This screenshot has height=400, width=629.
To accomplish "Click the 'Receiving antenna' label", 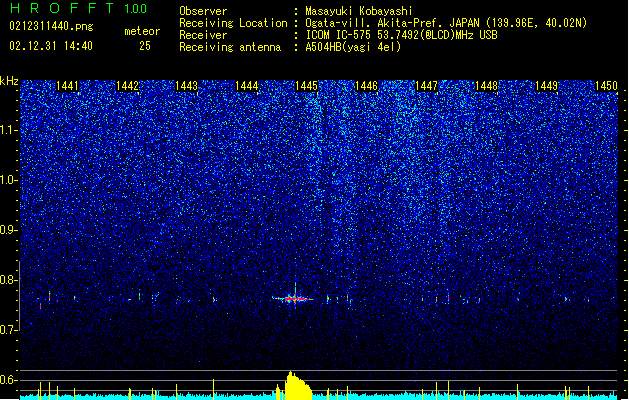I will (230, 47).
